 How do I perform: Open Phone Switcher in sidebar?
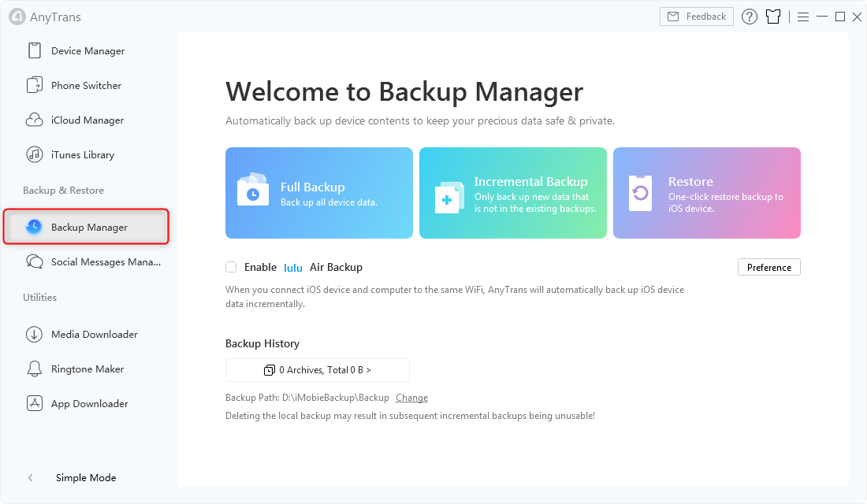(86, 85)
